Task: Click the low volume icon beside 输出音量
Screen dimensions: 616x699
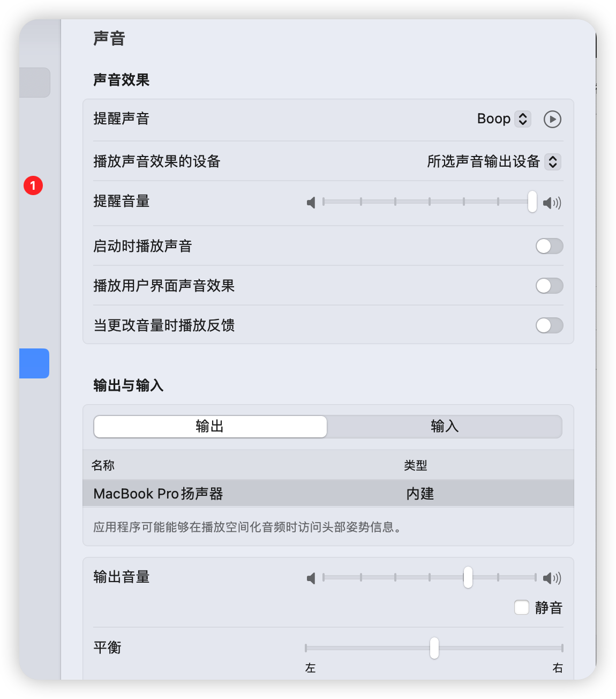Action: click(x=311, y=578)
